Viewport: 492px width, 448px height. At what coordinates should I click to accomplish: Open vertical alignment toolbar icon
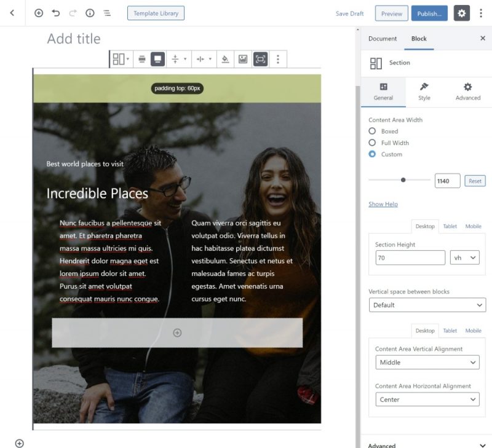(179, 59)
